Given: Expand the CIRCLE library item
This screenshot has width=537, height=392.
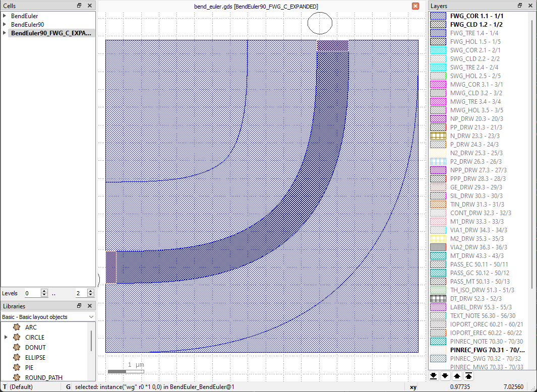Looking at the screenshot, I should 6,337.
